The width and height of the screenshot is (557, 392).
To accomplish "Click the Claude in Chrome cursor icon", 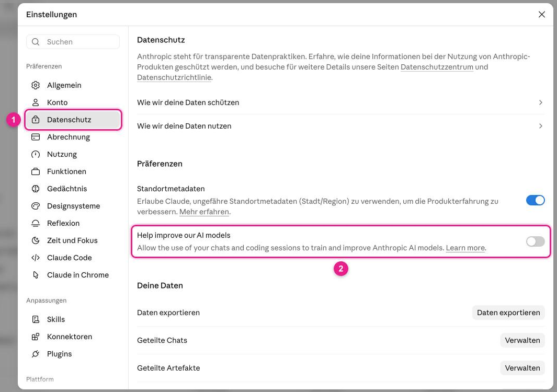I will tap(36, 275).
